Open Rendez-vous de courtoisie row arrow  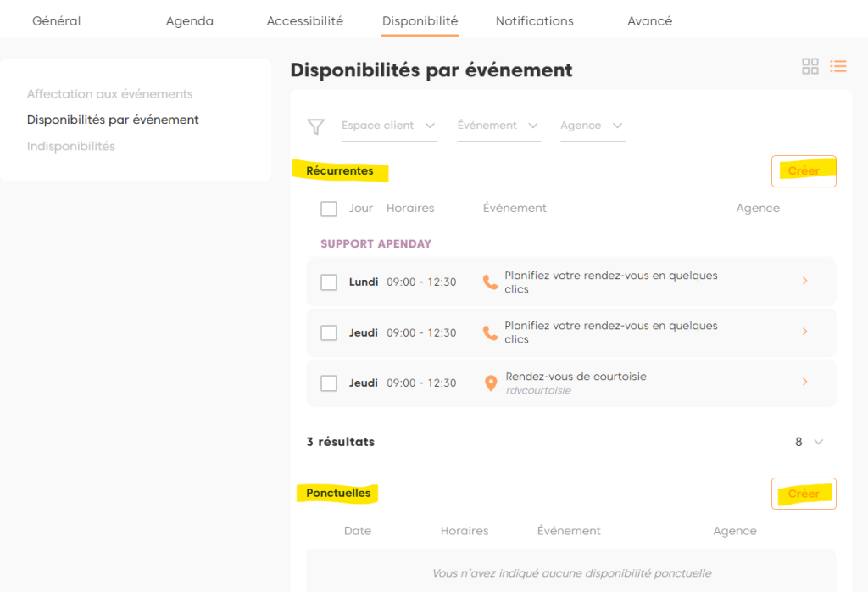pyautogui.click(x=804, y=382)
